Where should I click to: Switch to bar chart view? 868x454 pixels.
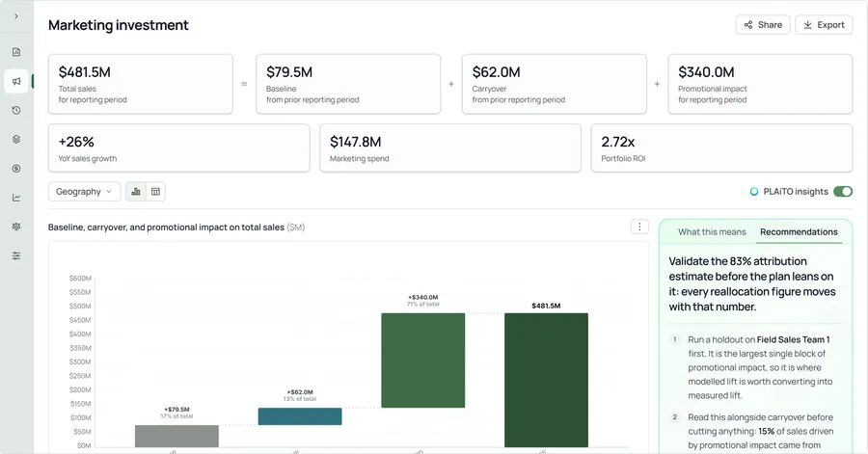(136, 191)
